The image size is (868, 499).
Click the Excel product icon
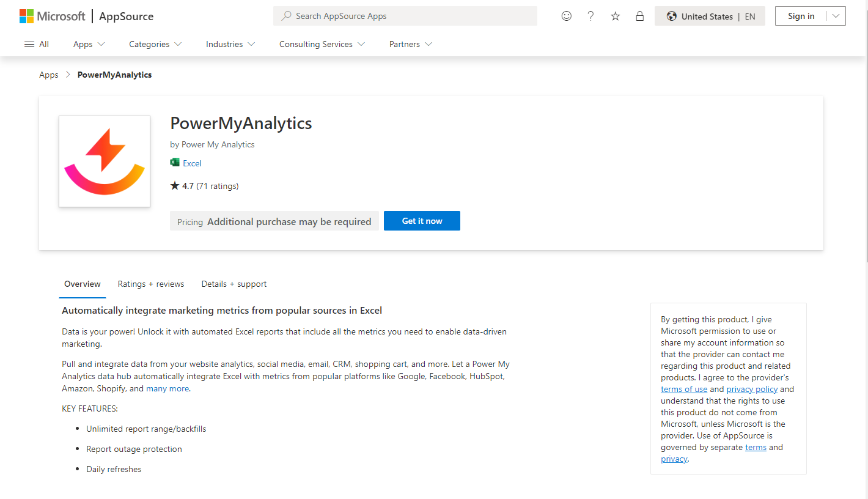[x=175, y=163]
